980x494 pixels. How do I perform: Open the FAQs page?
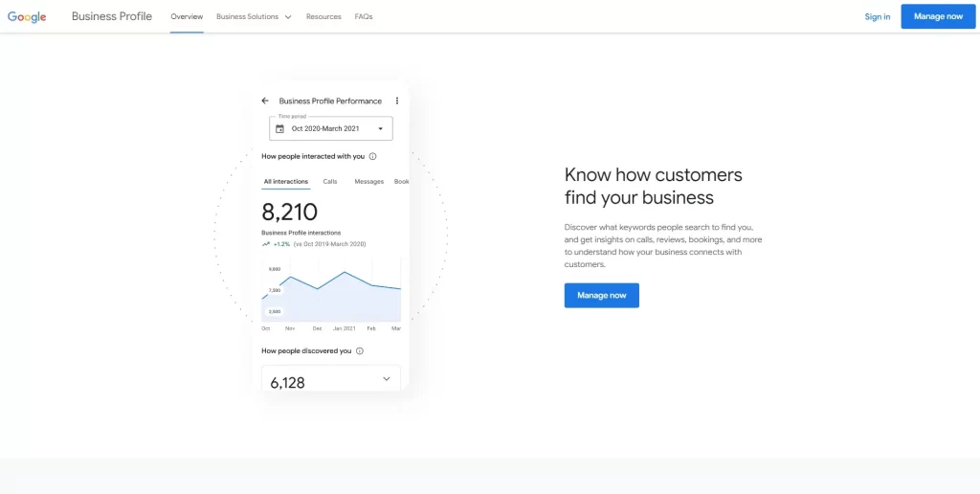363,17
